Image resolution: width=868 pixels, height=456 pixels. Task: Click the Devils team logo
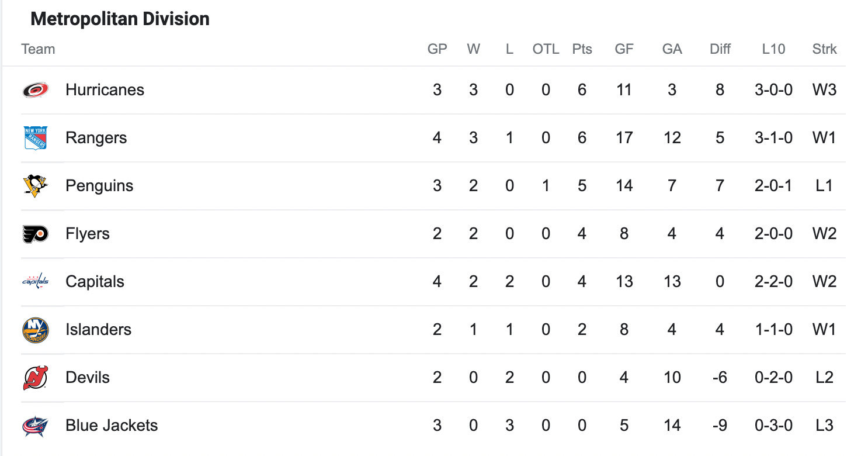coord(36,378)
